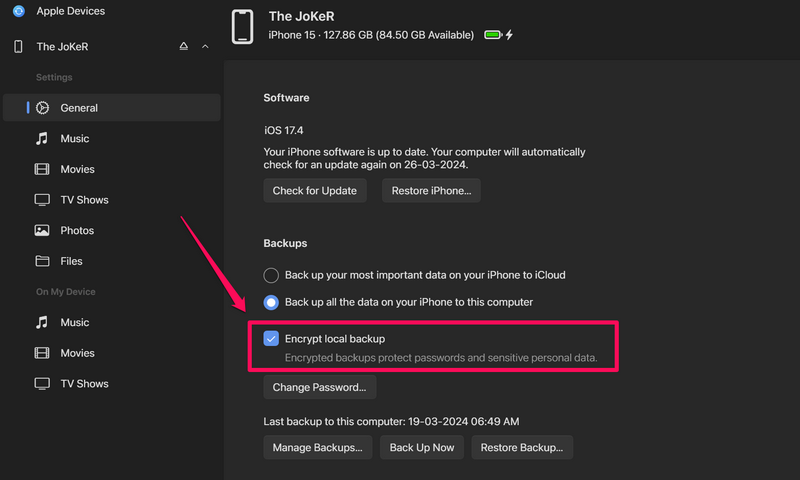Click the large iPhone device icon in header
The image size is (800, 480).
point(242,27)
